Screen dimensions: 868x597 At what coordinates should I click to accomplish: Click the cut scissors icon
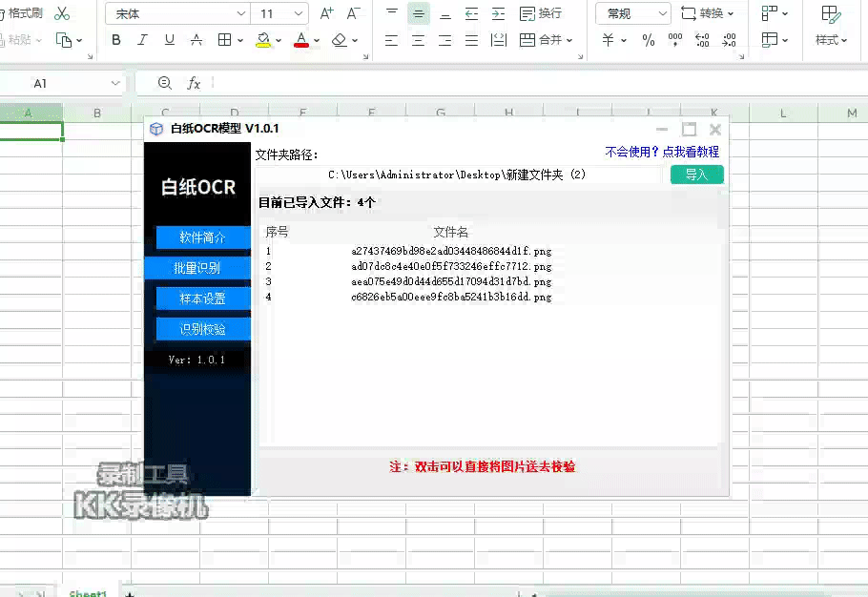click(62, 13)
